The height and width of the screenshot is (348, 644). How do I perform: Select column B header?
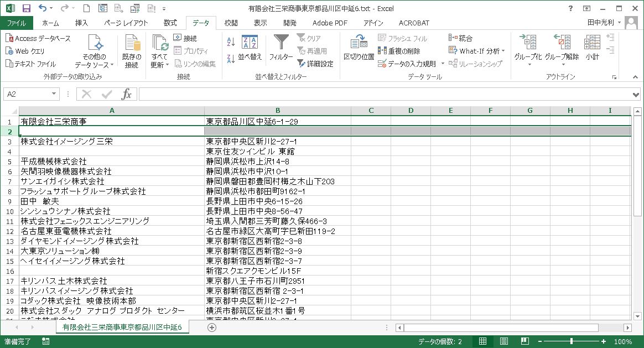(x=278, y=111)
